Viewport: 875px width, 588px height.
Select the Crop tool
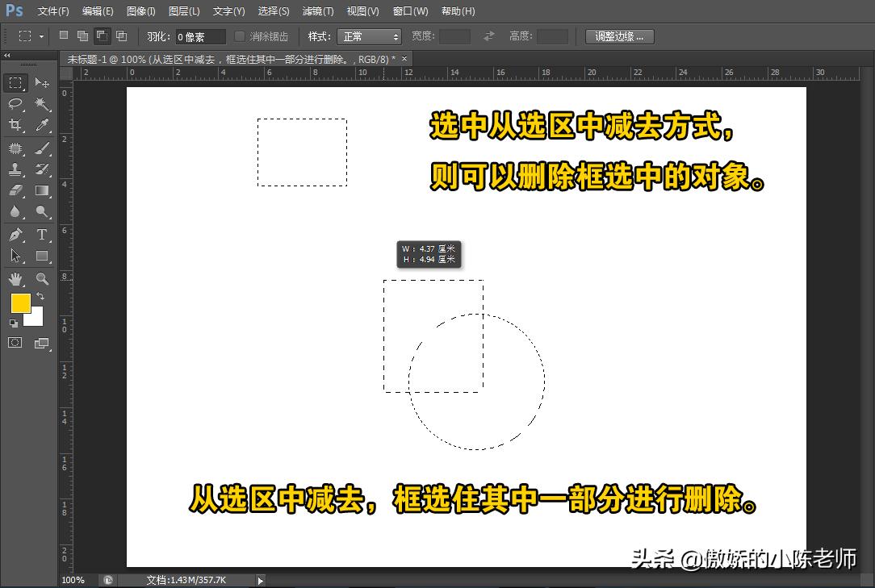[x=15, y=125]
